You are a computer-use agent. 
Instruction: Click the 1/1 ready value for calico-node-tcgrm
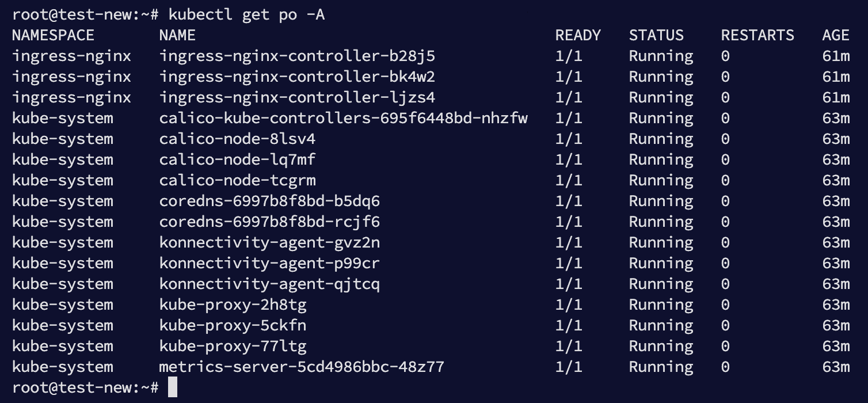(569, 180)
